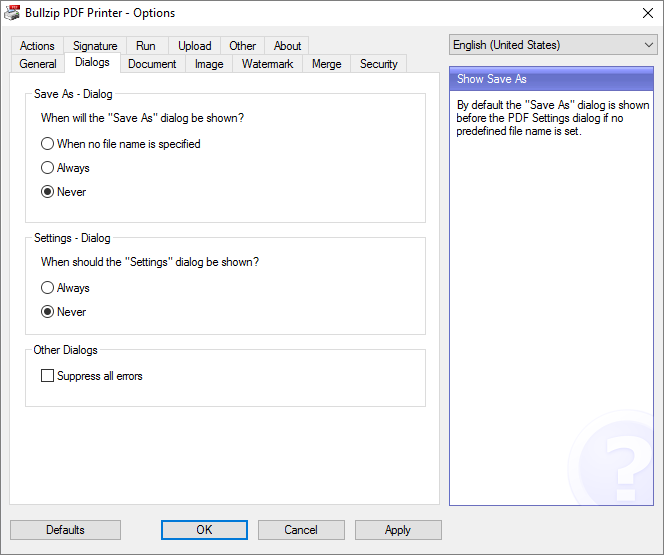Open the Run tab
Image resolution: width=664 pixels, height=555 pixels.
146,46
